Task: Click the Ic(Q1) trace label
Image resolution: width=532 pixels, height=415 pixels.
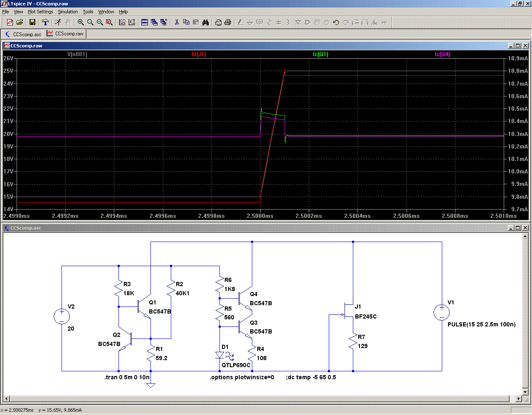Action: (x=320, y=54)
